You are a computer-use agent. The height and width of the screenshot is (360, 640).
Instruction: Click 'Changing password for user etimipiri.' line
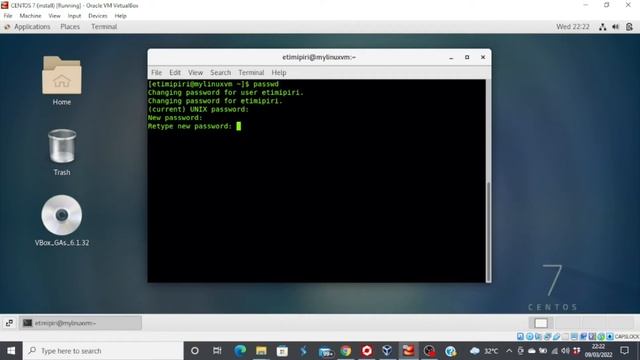click(226, 93)
